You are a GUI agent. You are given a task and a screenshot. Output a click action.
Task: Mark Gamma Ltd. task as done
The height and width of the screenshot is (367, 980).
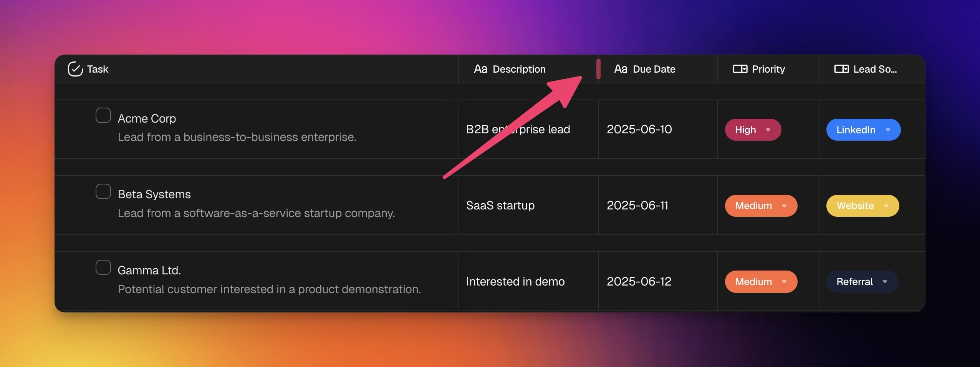pos(103,267)
